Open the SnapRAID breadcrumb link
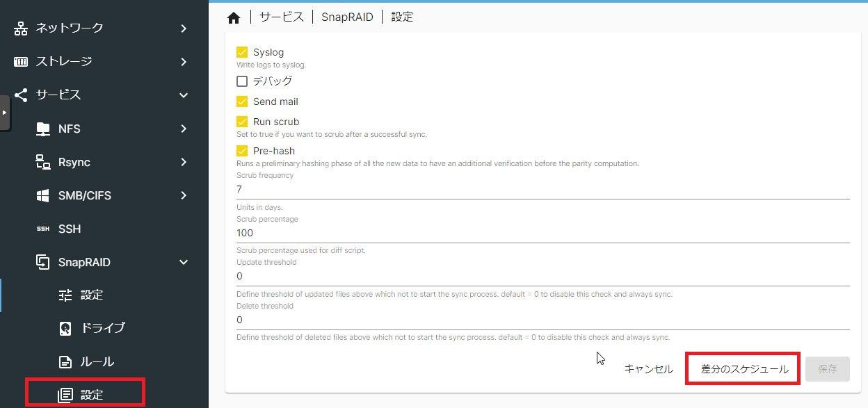Image resolution: width=868 pixels, height=408 pixels. pyautogui.click(x=347, y=17)
